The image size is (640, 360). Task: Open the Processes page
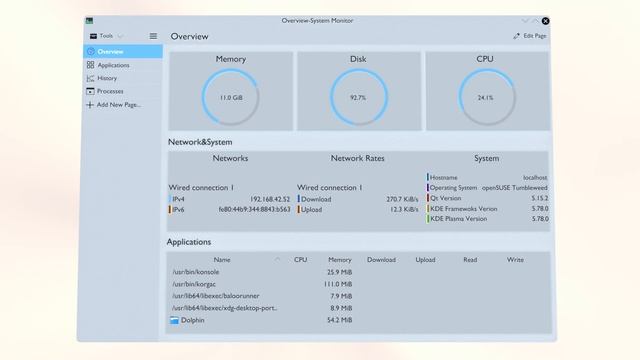[x=123, y=91]
